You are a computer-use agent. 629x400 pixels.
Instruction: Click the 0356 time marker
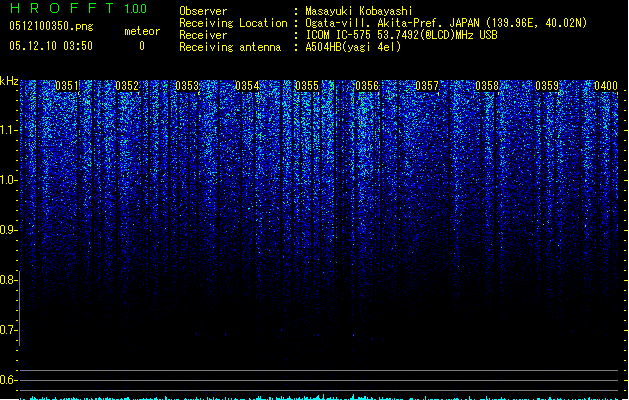367,86
